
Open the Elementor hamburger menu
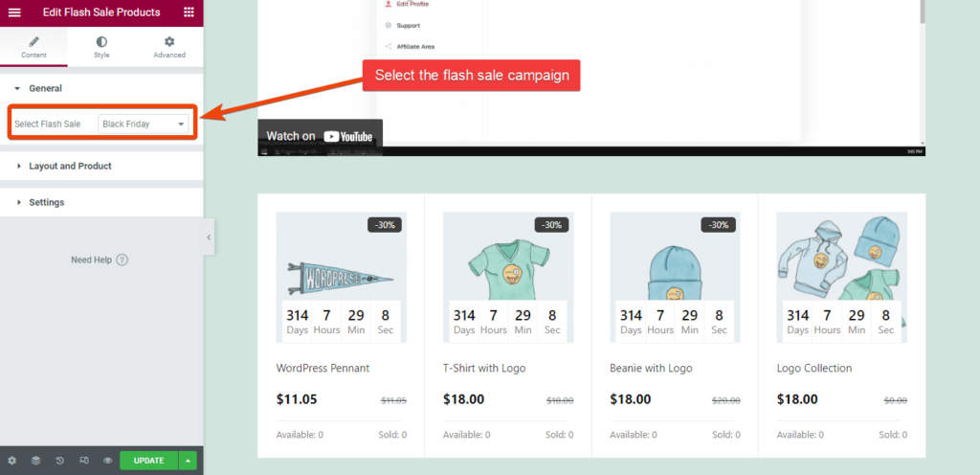point(13,12)
